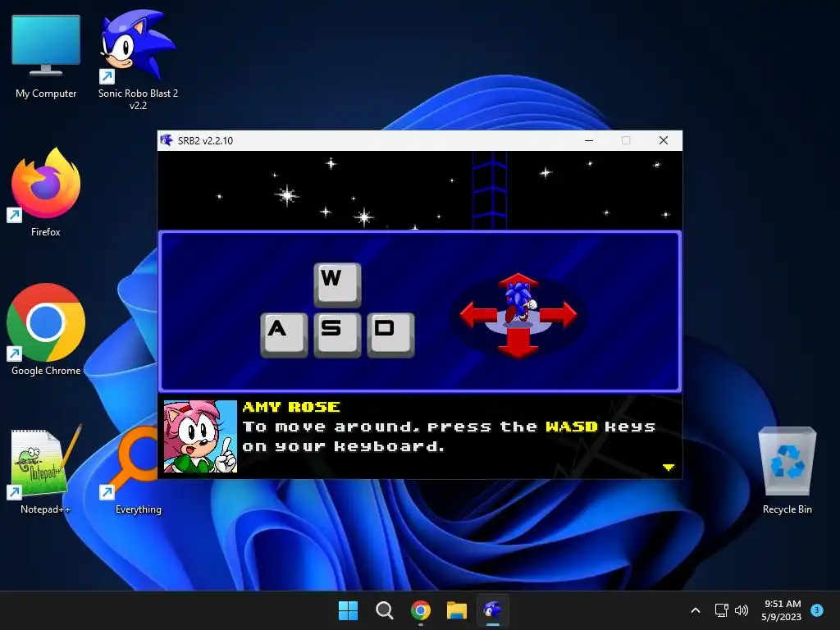Open File Explorer from the taskbar
Screen dimensions: 840x630
pyautogui.click(x=457, y=610)
